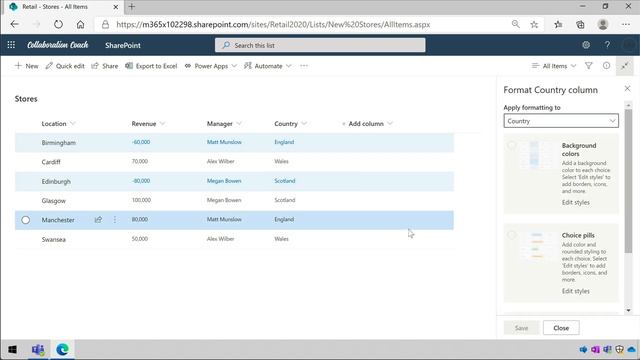This screenshot has width=640, height=360.
Task: Open the Windows Start menu
Action: 12,349
